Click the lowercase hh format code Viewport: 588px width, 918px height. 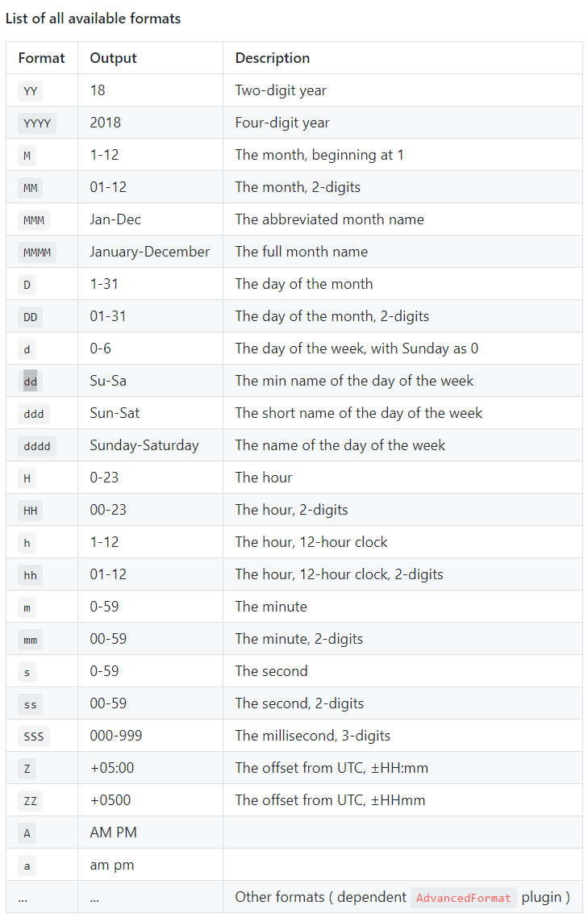pos(31,574)
